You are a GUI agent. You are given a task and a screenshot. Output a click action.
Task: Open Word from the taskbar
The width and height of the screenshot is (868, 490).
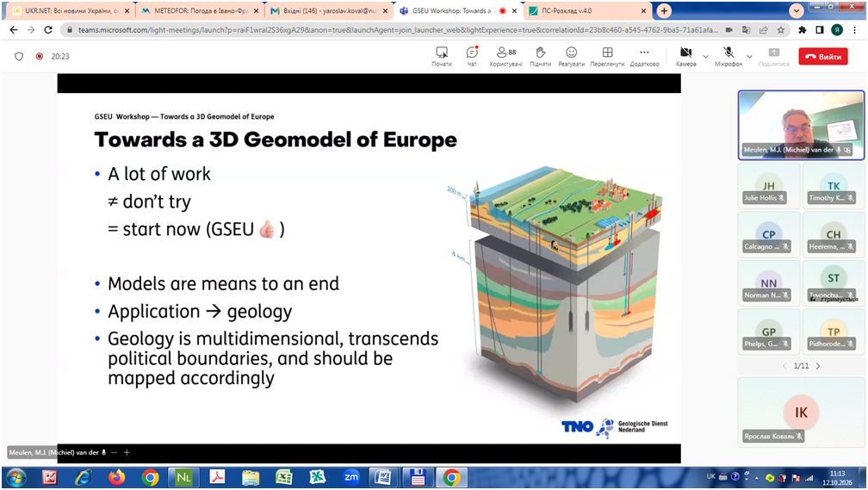point(384,477)
